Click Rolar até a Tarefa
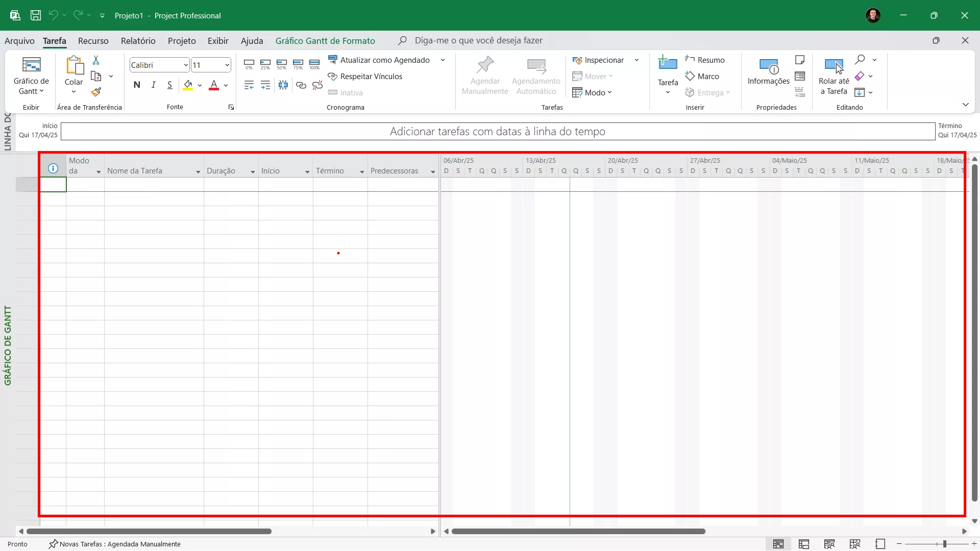 tap(834, 77)
